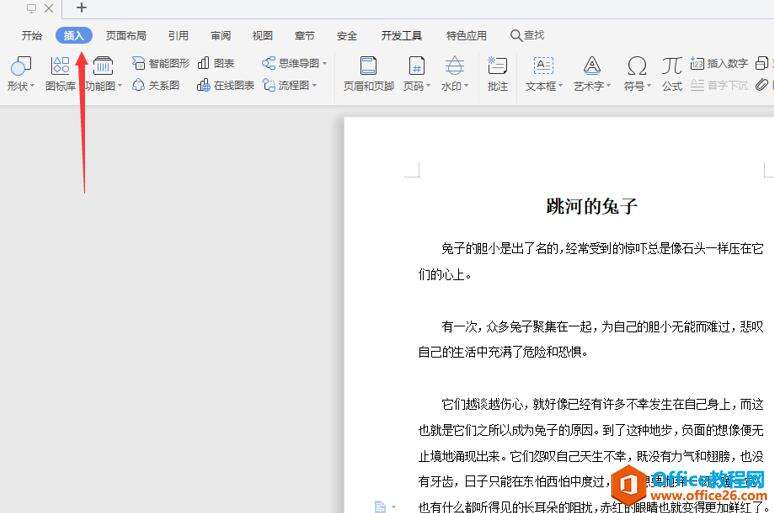This screenshot has width=774, height=513.
Task: Insert a 智能图形 smart graphic
Action: pos(160,63)
